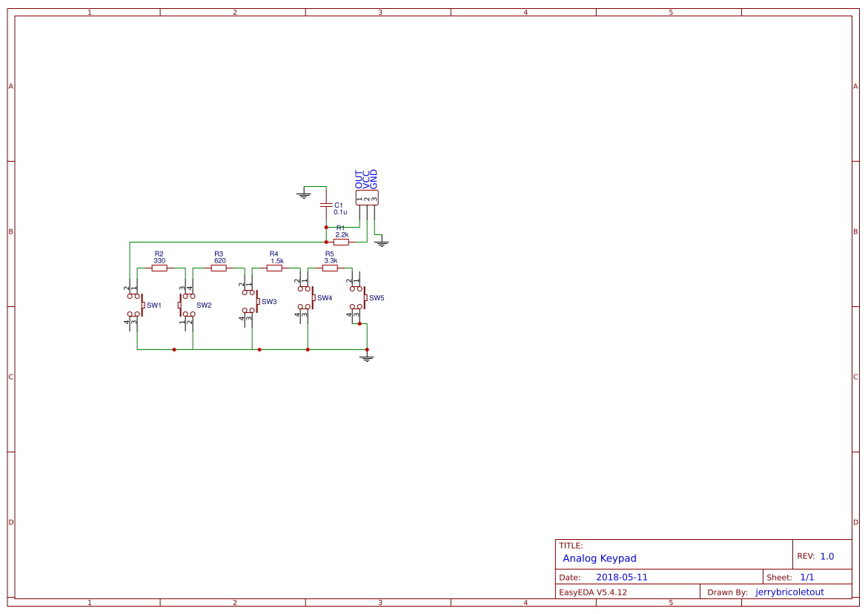Select resistor R4 1.5k symbol
The height and width of the screenshot is (614, 868).
pos(275,268)
